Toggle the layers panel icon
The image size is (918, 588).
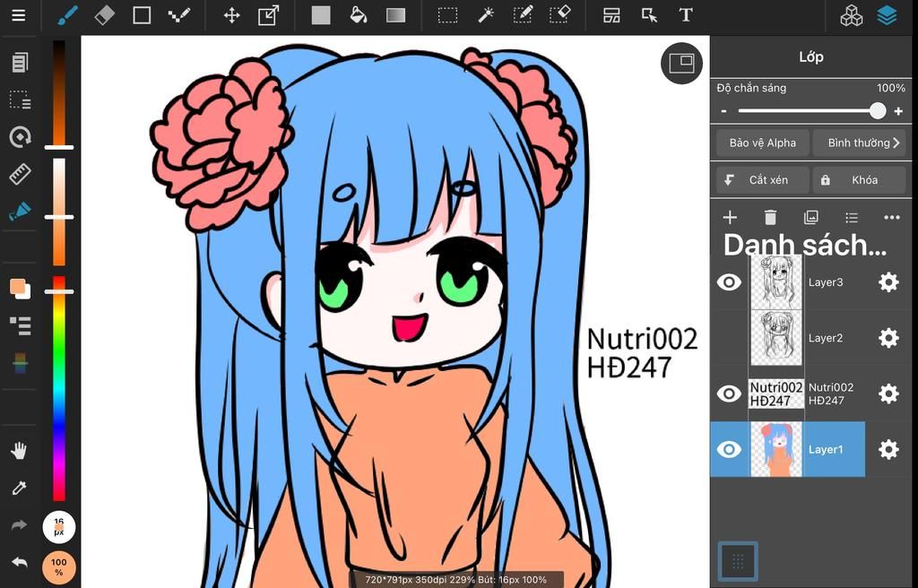[887, 15]
